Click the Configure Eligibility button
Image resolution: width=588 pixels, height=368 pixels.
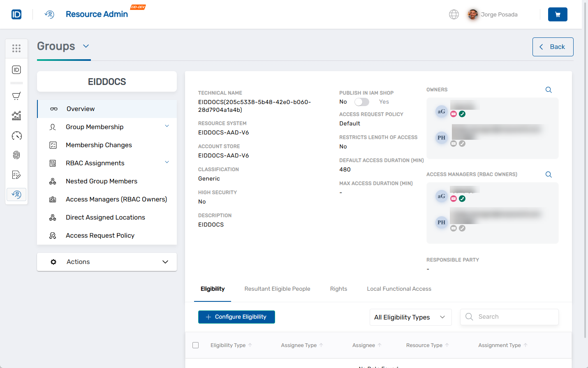click(236, 317)
